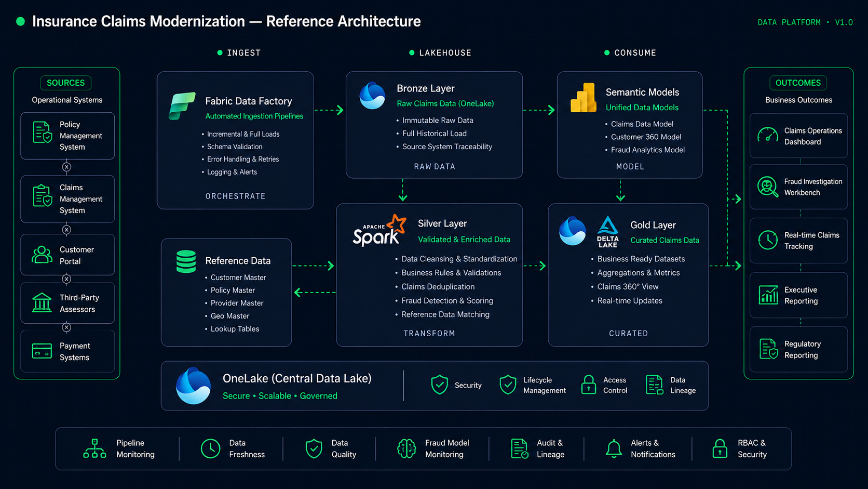The height and width of the screenshot is (489, 868).
Task: Click the "Lookup Tables" bullet
Action: [x=235, y=329]
